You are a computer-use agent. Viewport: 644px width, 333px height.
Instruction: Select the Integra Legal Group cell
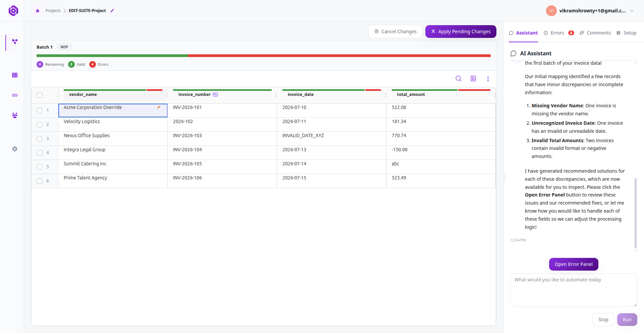(x=113, y=153)
